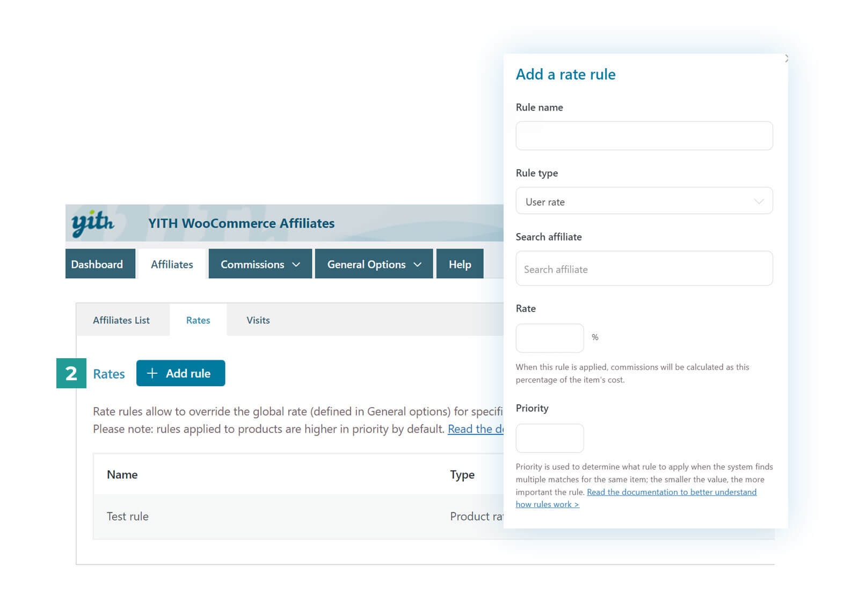Expand the General Options menu chevron
859x616 pixels.
[x=417, y=264]
